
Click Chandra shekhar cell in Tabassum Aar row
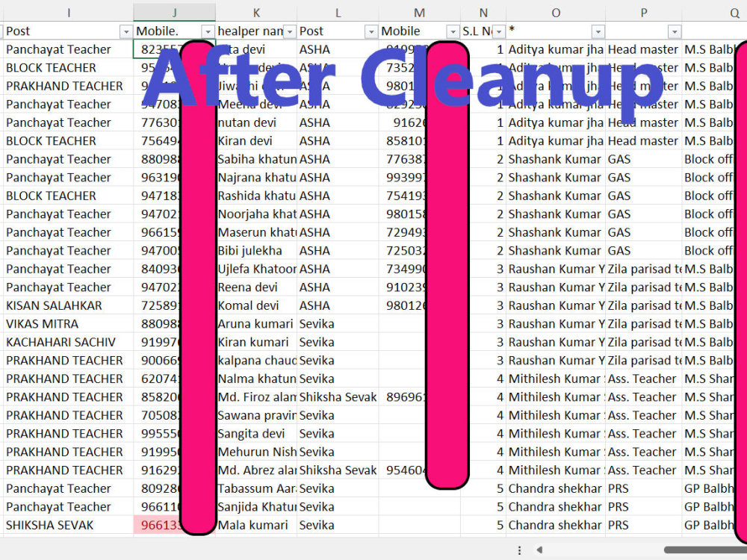[x=556, y=488]
